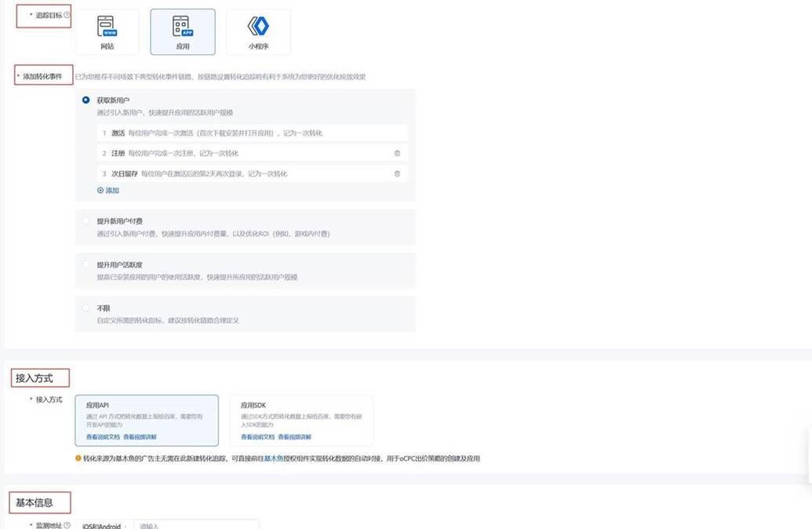
Task: Open 查看说明文档 link under 应用SDK
Action: click(x=257, y=436)
